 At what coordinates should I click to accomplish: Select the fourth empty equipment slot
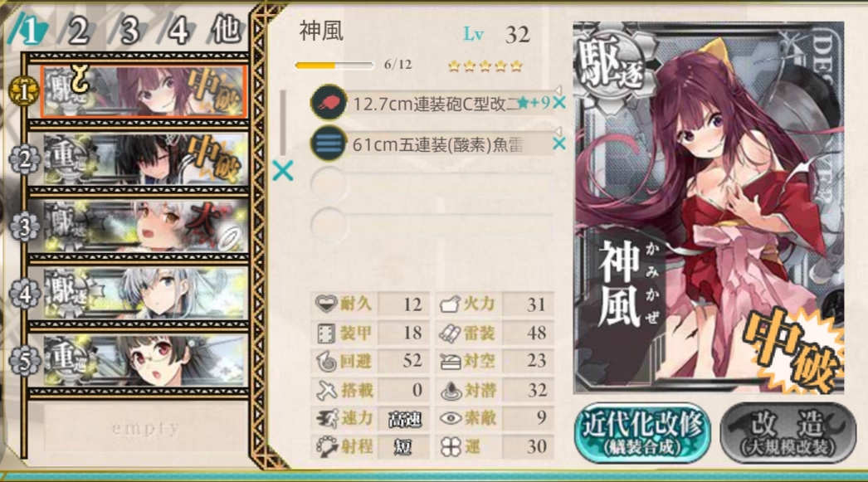[x=432, y=225]
